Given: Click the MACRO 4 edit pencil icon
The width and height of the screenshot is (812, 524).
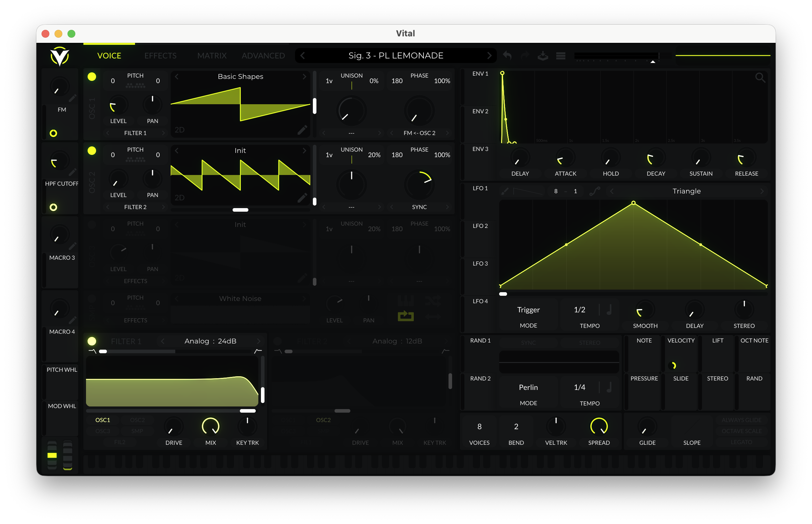Looking at the screenshot, I should [x=72, y=320].
